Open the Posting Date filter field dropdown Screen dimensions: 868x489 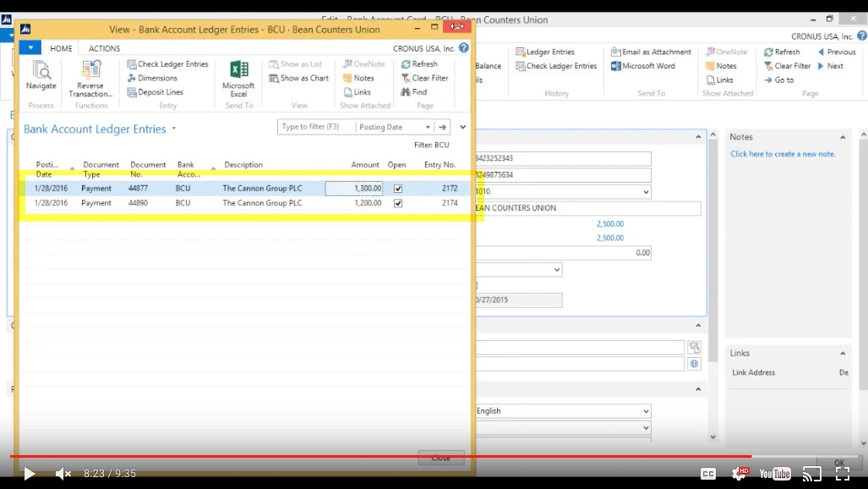pos(428,127)
